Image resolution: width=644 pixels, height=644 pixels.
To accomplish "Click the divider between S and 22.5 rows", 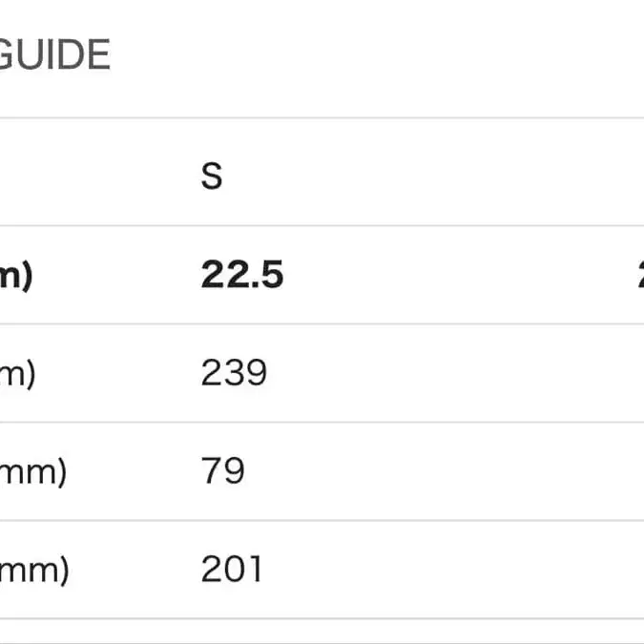I will click(x=322, y=226).
